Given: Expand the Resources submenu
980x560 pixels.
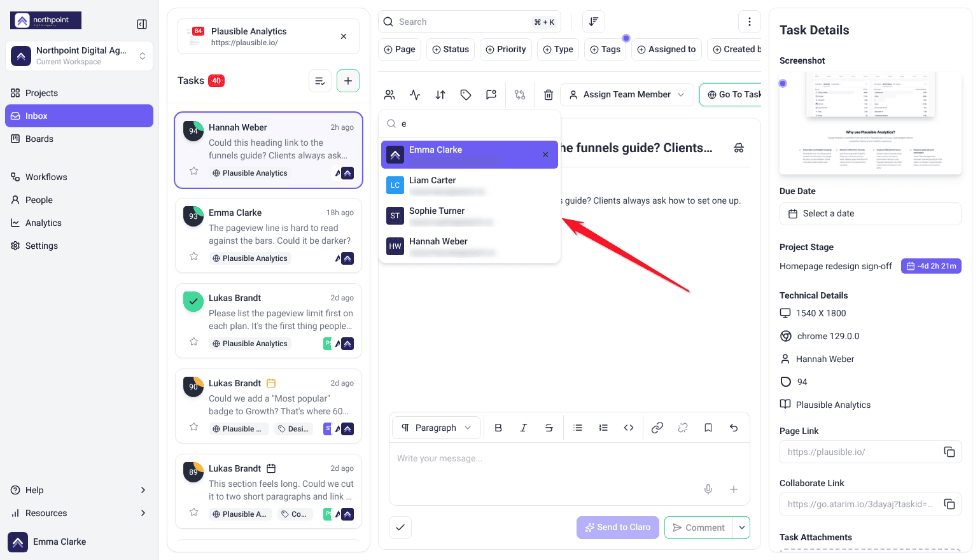Looking at the screenshot, I should [80, 513].
